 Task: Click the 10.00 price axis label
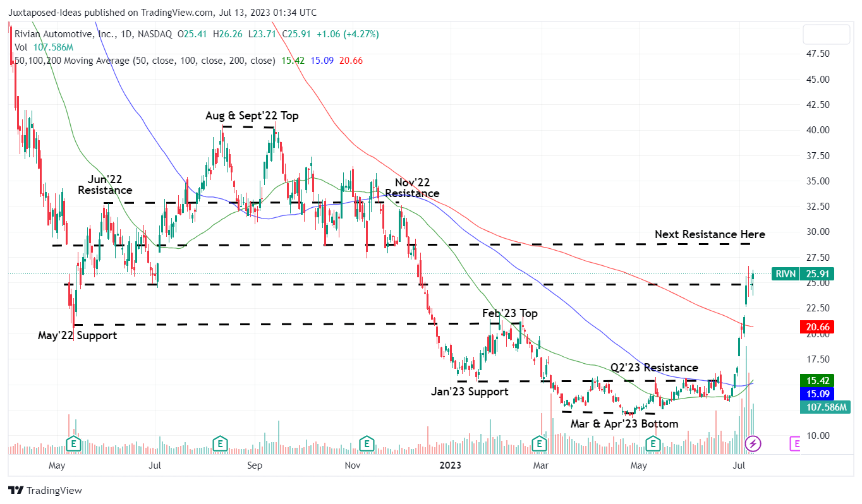[x=817, y=436]
